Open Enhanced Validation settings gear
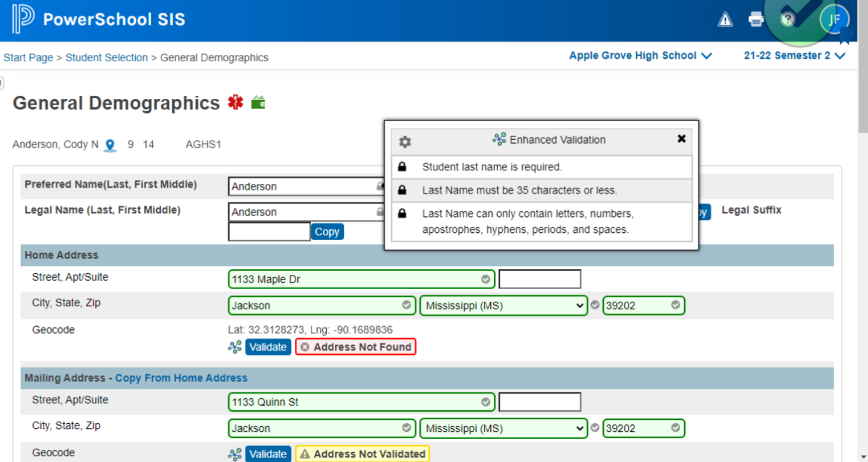The height and width of the screenshot is (462, 868). pos(405,142)
